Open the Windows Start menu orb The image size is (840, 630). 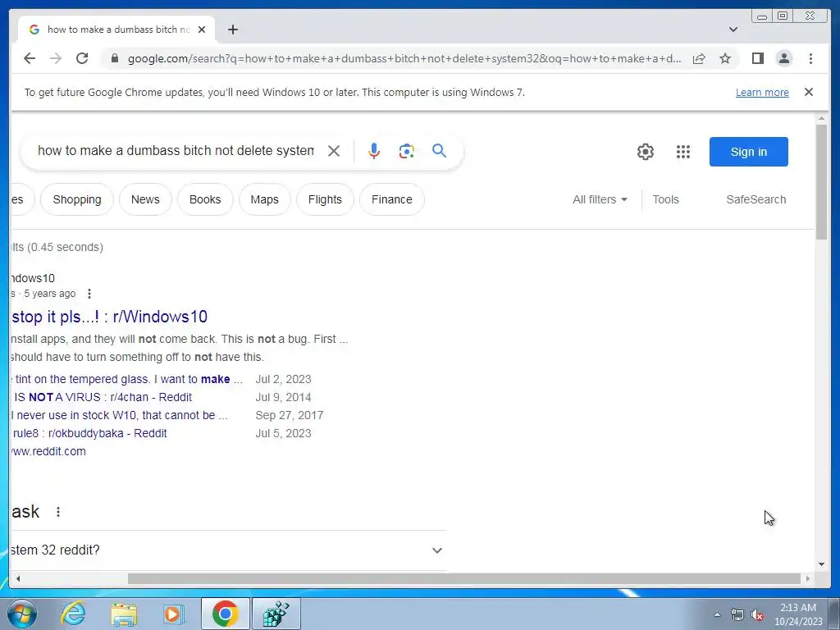coord(22,614)
